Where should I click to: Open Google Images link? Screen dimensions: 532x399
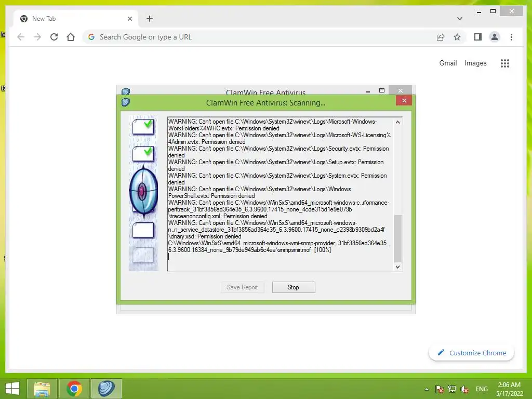pyautogui.click(x=475, y=63)
